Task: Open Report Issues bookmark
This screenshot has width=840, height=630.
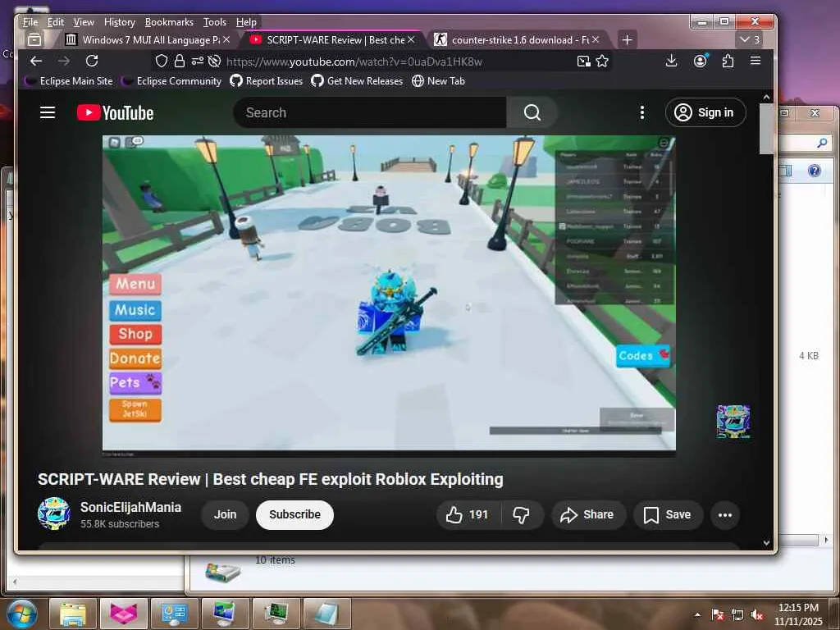Action: 267,81
